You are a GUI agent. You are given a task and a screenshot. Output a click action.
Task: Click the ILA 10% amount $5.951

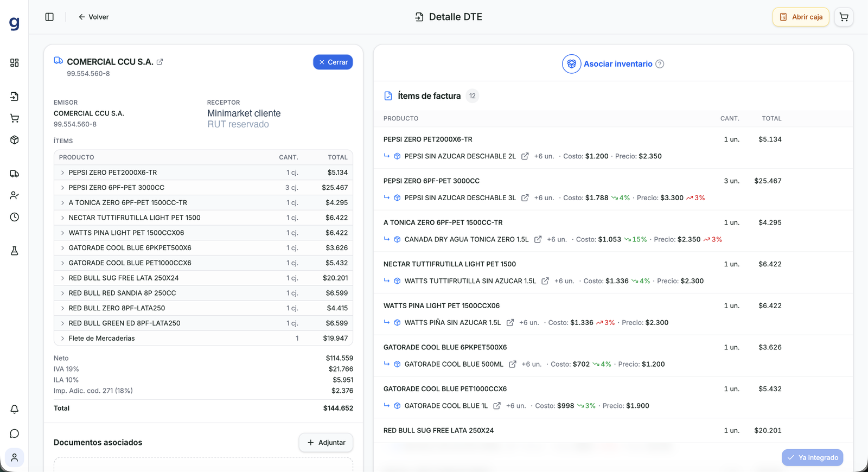pos(343,380)
